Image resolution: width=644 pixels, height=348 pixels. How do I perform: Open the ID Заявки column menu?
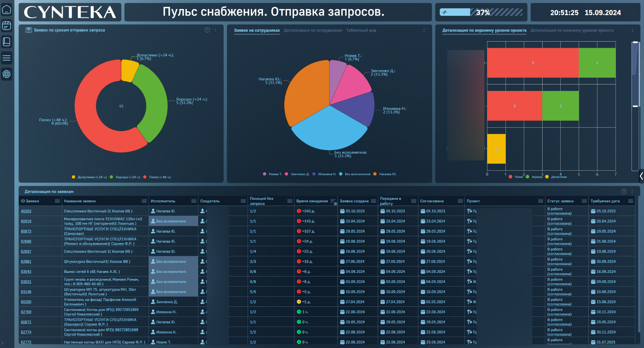tap(57, 201)
